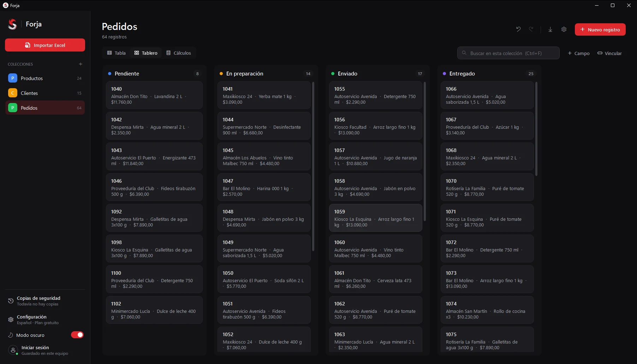Click the Nuevo registro button
Image resolution: width=637 pixels, height=364 pixels.
click(600, 30)
